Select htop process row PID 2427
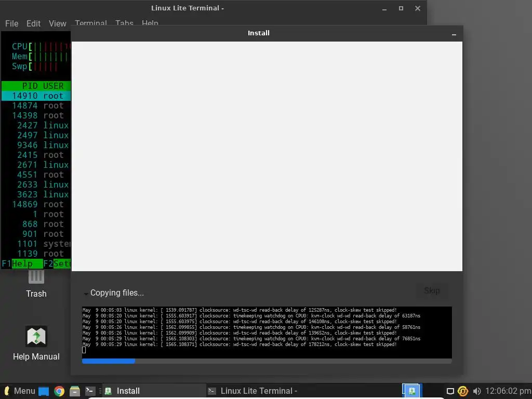532x399 pixels. pos(36,126)
